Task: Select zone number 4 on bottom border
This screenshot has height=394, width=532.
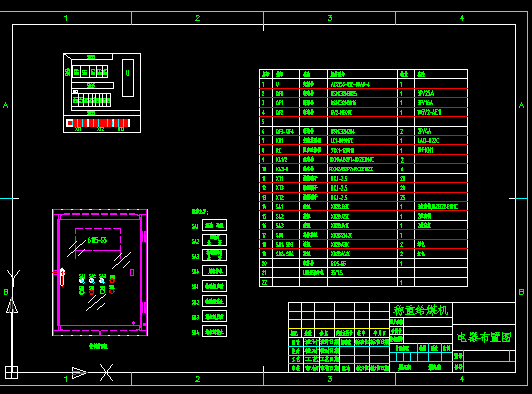Action: coord(462,379)
